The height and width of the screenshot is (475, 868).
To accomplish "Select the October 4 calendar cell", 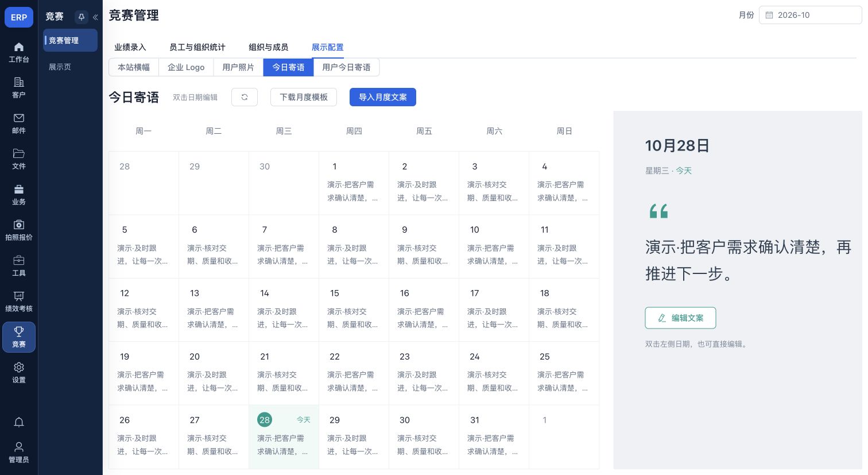I will [564, 183].
